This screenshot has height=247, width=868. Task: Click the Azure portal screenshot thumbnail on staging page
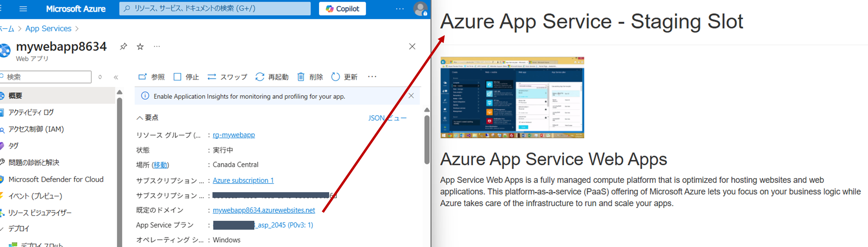tap(512, 98)
